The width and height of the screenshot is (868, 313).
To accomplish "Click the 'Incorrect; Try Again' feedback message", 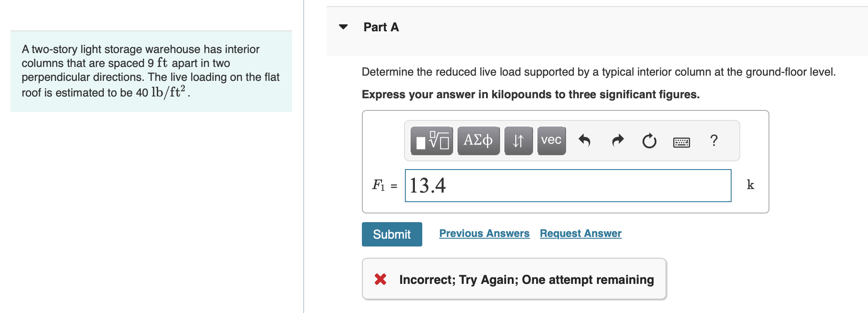I will pyautogui.click(x=526, y=280).
